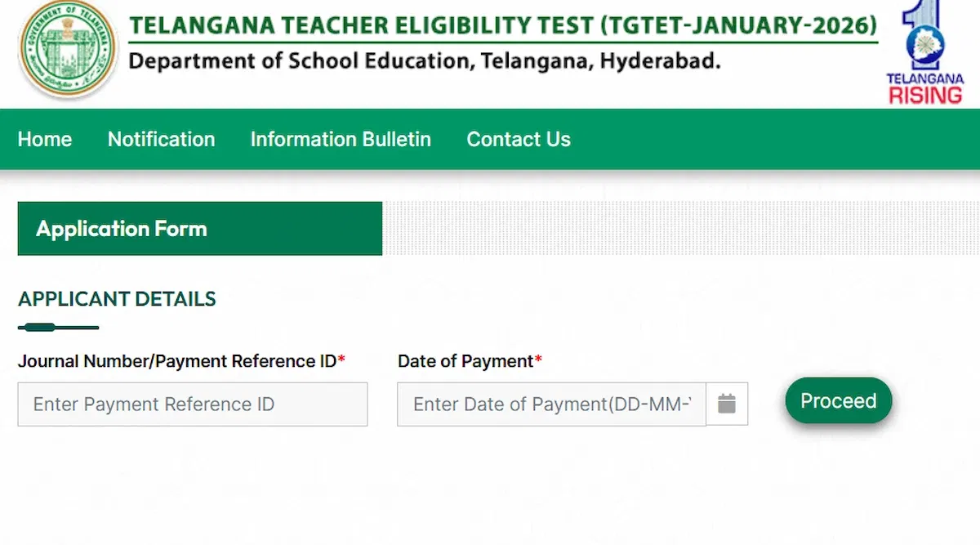
Task: Click the Date of Payment text field
Action: point(551,404)
